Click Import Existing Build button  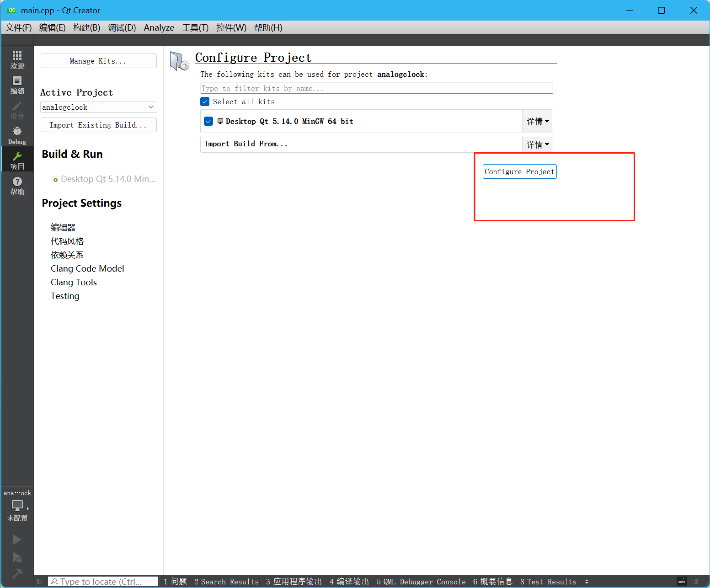[x=99, y=125]
